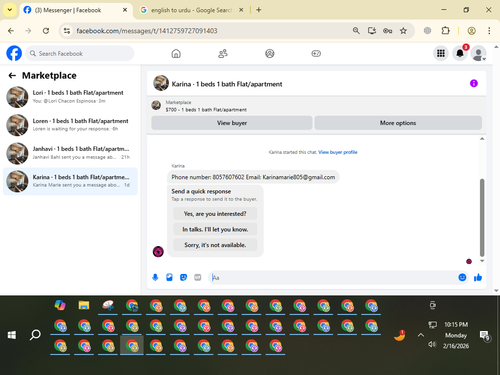This screenshot has height=375, width=500.
Task: Open a new browser tab
Action: [x=259, y=10]
